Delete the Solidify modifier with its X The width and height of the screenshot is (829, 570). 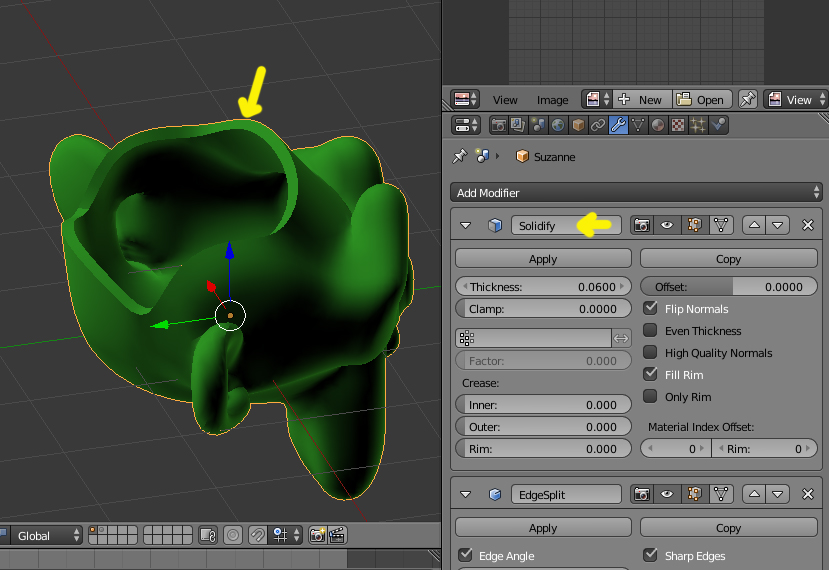point(807,225)
